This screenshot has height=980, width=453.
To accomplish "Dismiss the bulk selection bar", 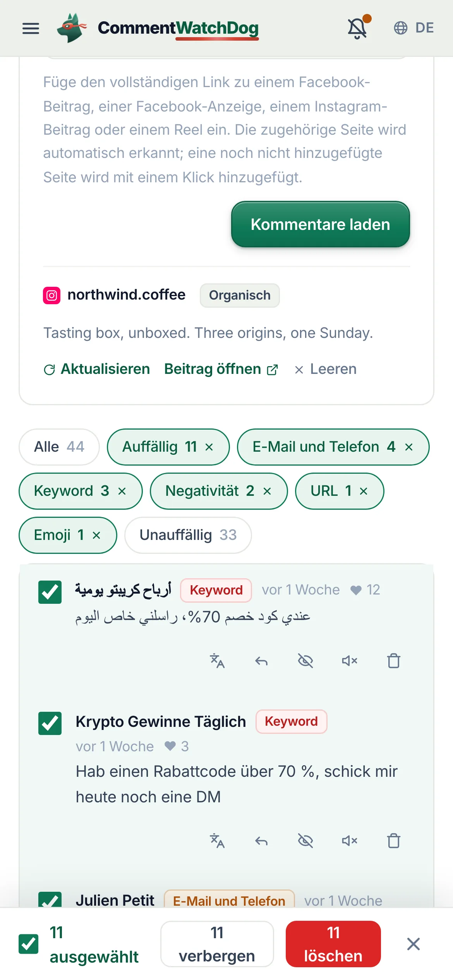I will click(x=414, y=944).
